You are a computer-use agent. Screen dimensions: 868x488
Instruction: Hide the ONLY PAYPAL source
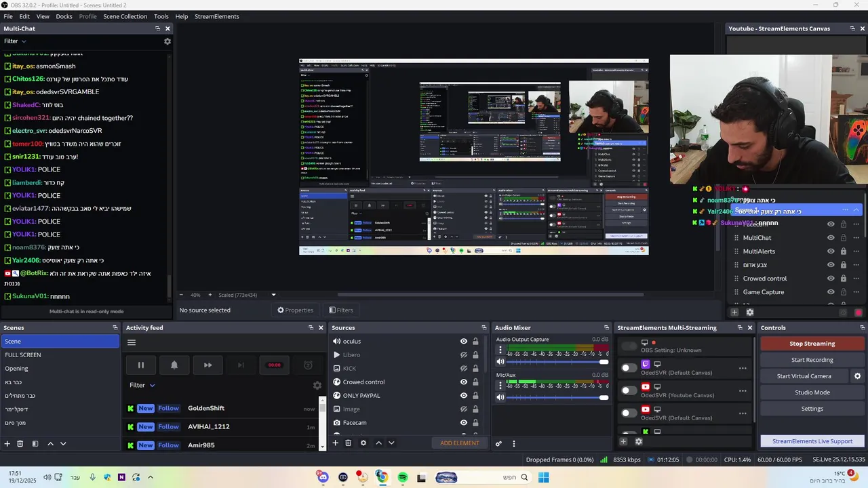pyautogui.click(x=464, y=396)
